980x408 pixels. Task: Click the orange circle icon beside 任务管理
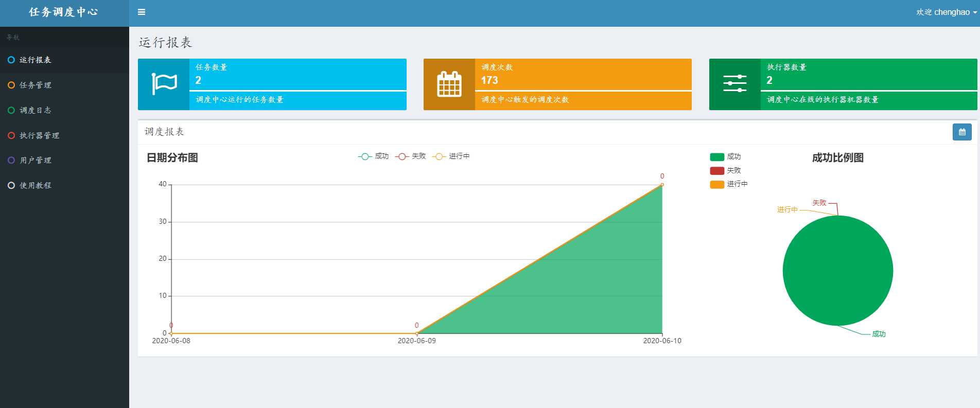(x=11, y=85)
